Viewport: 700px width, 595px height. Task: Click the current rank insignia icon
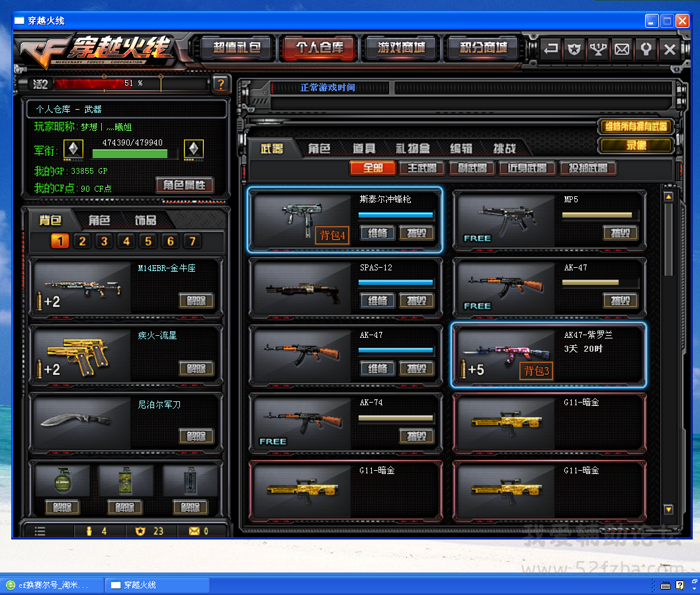click(x=73, y=149)
